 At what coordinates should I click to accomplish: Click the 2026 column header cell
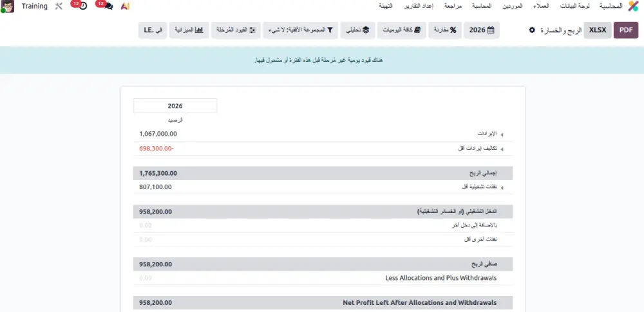point(175,106)
